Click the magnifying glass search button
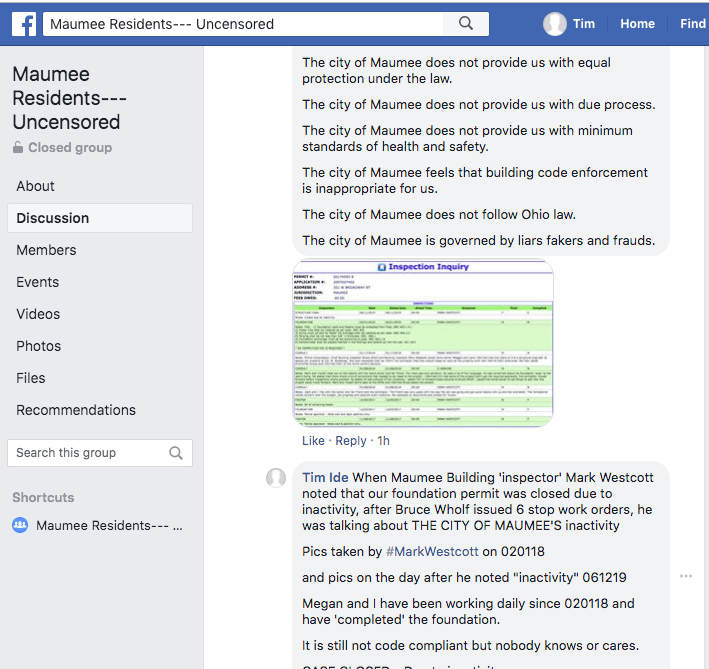Screen dimensions: 709x669 pos(466,24)
